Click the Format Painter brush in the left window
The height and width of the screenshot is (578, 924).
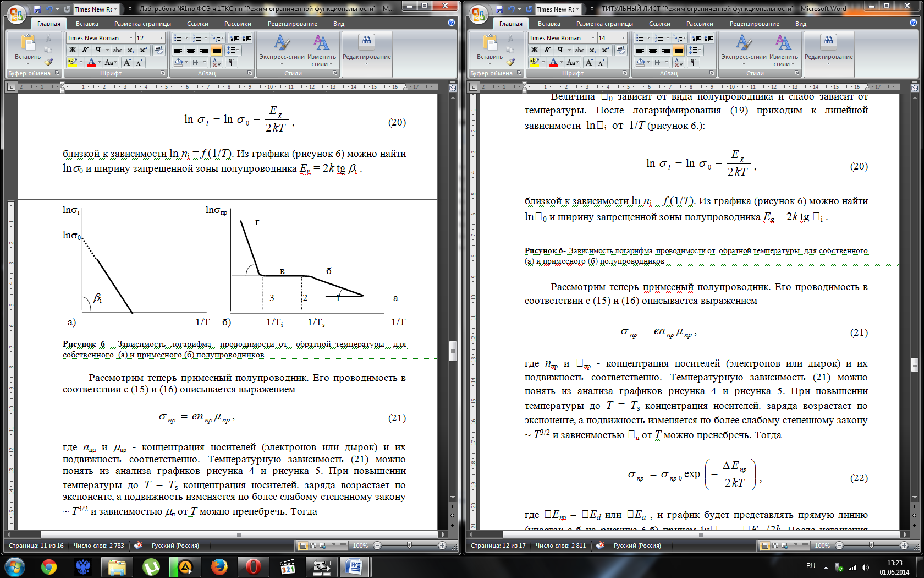(49, 62)
